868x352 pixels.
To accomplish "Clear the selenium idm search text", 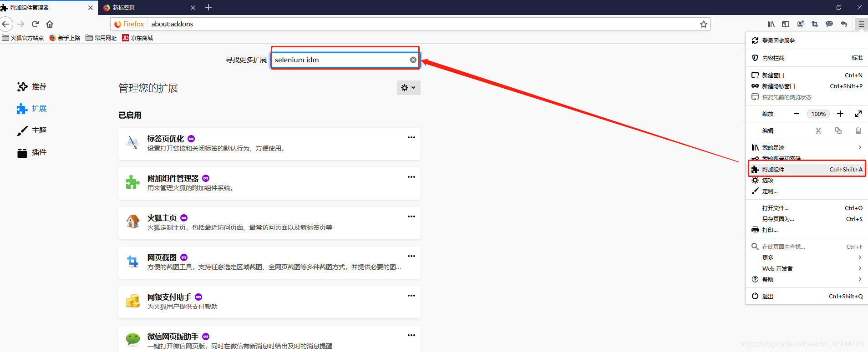I will click(413, 60).
